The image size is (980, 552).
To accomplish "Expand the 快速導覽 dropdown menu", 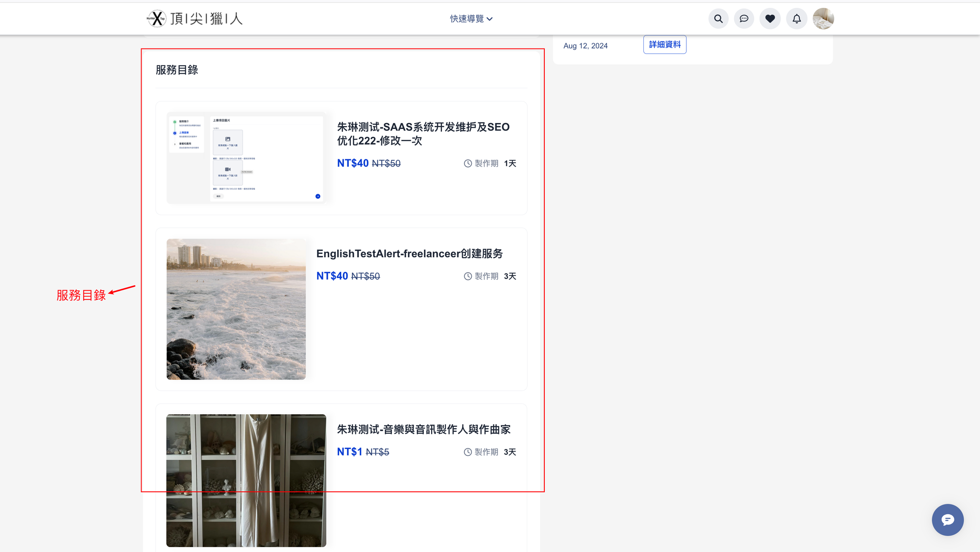I will point(467,19).
